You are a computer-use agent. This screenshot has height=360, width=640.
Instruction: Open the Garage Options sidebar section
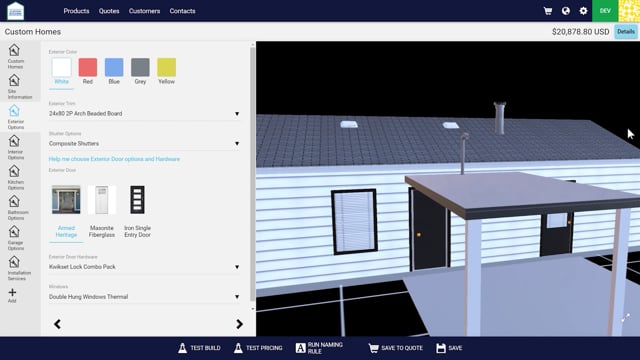pos(16,238)
